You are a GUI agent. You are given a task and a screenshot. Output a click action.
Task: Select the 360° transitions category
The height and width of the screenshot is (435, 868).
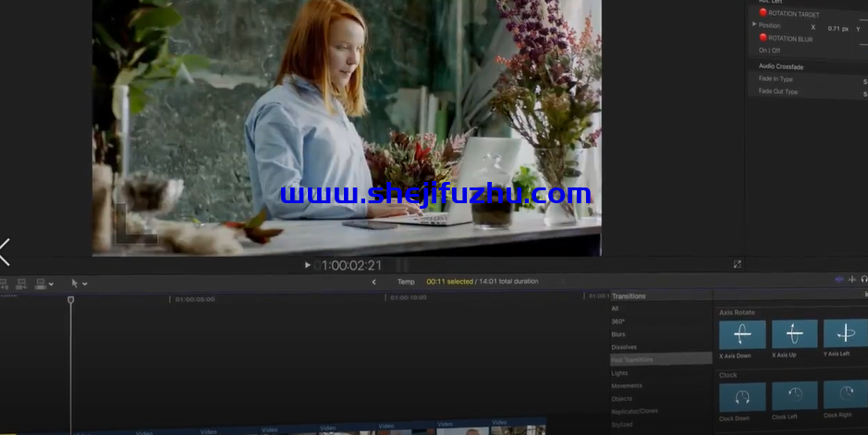point(617,321)
